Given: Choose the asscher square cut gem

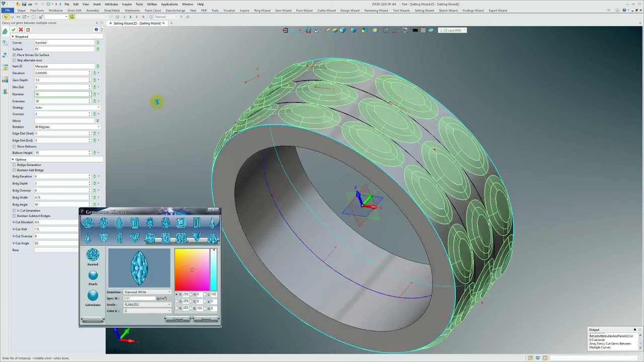Looking at the screenshot, I should [181, 223].
